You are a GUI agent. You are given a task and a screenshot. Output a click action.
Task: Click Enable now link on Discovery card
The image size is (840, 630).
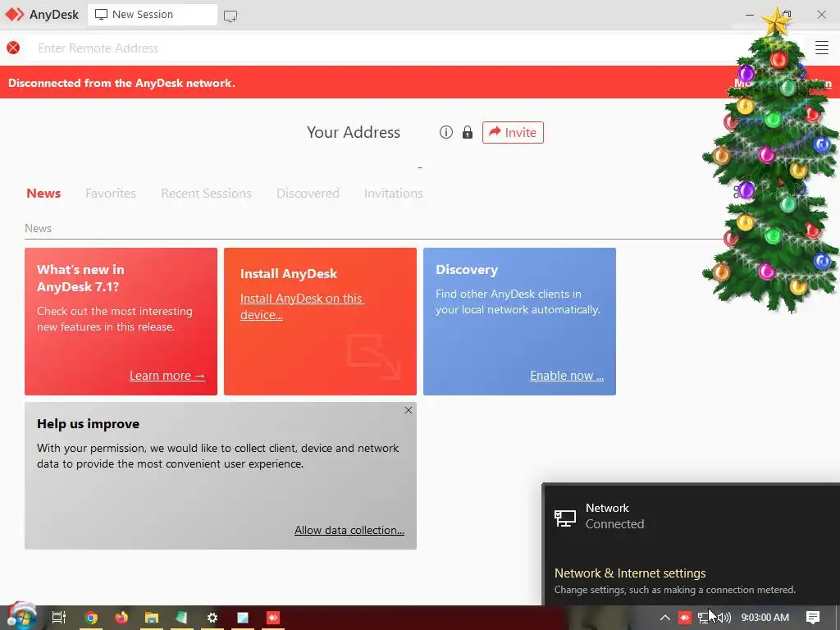pos(567,376)
